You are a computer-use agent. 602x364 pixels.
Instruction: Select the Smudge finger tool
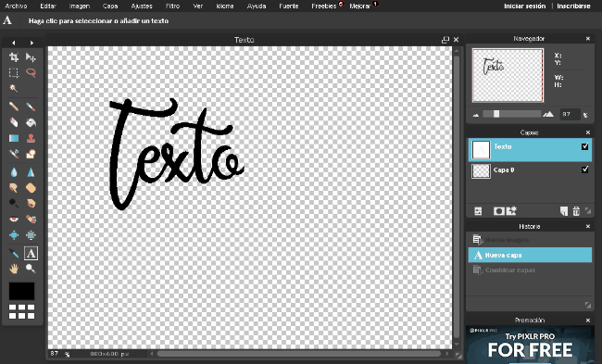pyautogui.click(x=14, y=188)
